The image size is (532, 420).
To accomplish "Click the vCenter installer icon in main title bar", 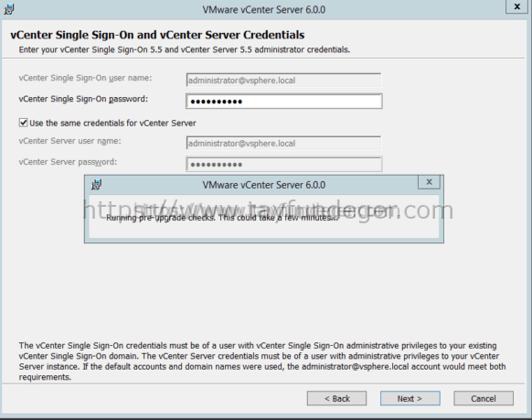I will coord(8,9).
